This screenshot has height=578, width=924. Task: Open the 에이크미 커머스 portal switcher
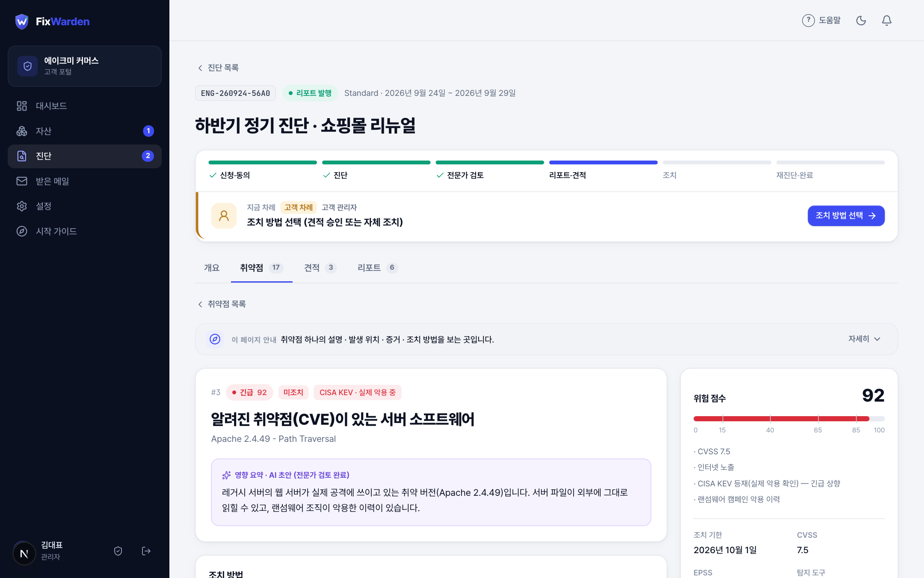(85, 66)
